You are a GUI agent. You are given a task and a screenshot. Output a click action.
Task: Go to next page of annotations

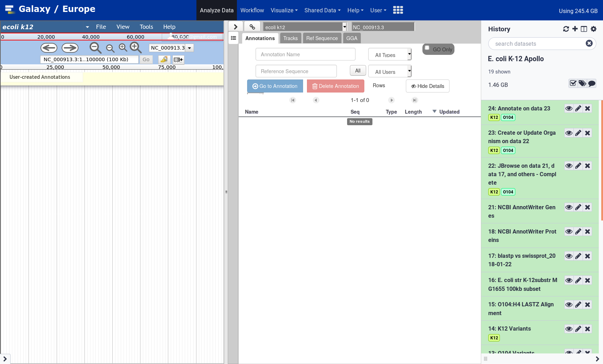[x=391, y=100]
